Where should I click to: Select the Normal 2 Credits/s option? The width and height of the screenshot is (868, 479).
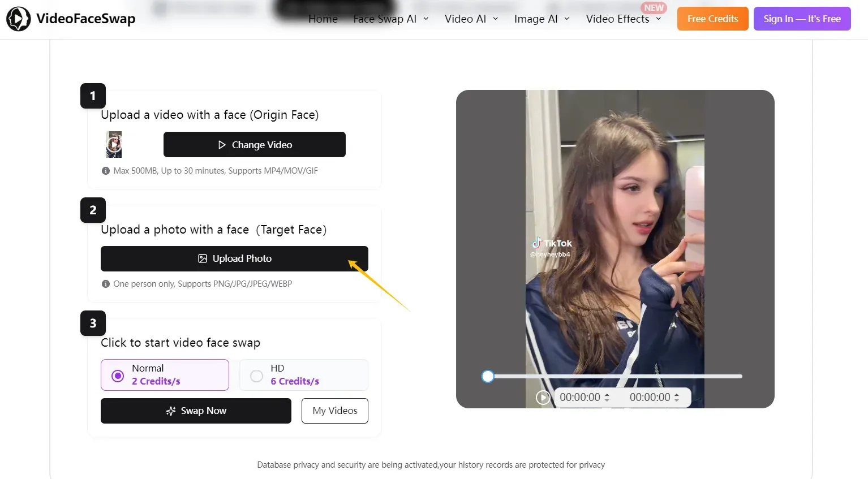165,374
